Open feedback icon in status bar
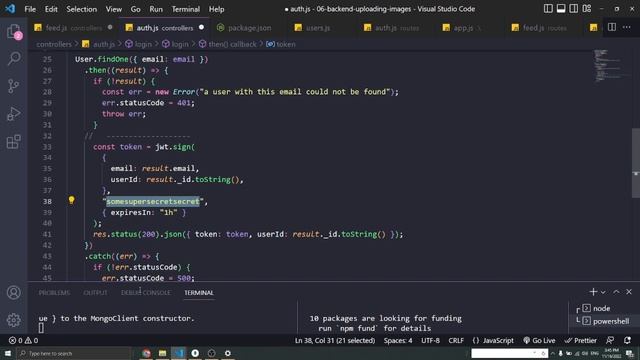This screenshot has height=360, width=640. coord(610,340)
